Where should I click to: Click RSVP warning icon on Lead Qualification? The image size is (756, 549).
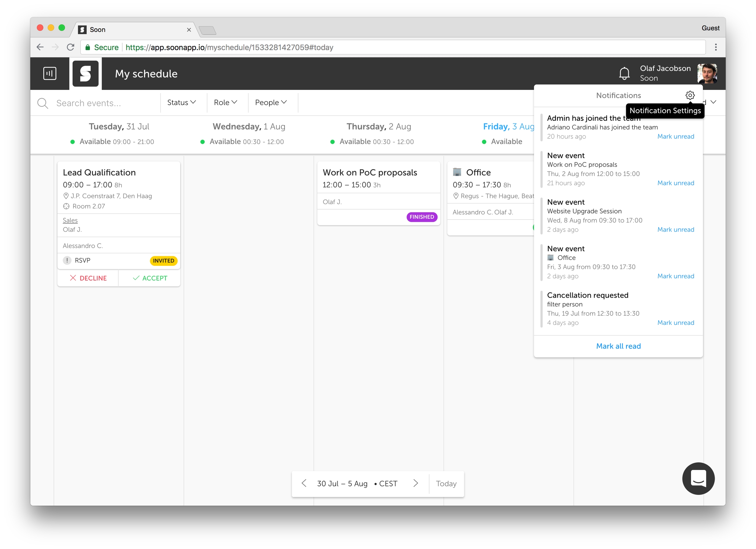67,260
